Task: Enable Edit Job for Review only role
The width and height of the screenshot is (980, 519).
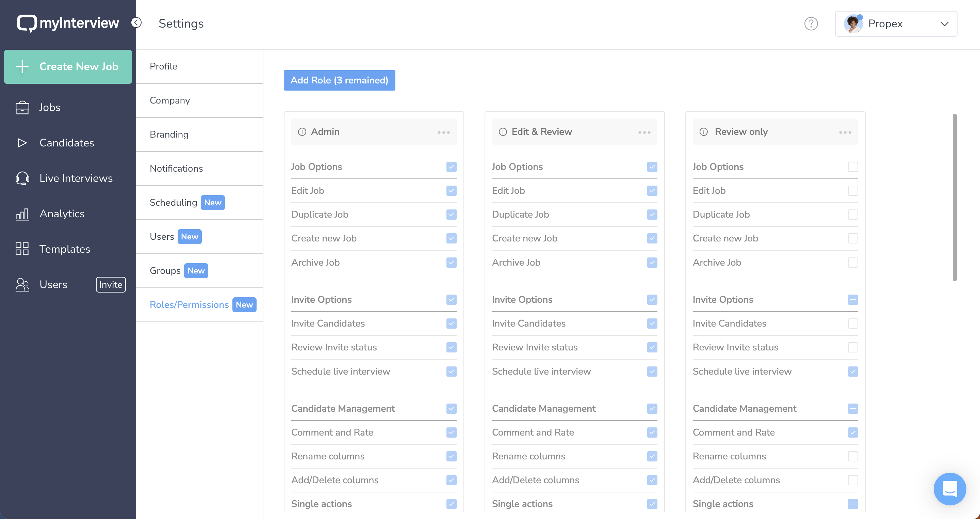Action: click(x=852, y=191)
